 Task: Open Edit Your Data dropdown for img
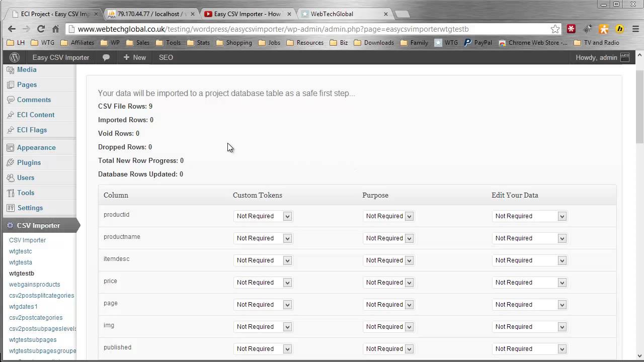(x=529, y=327)
